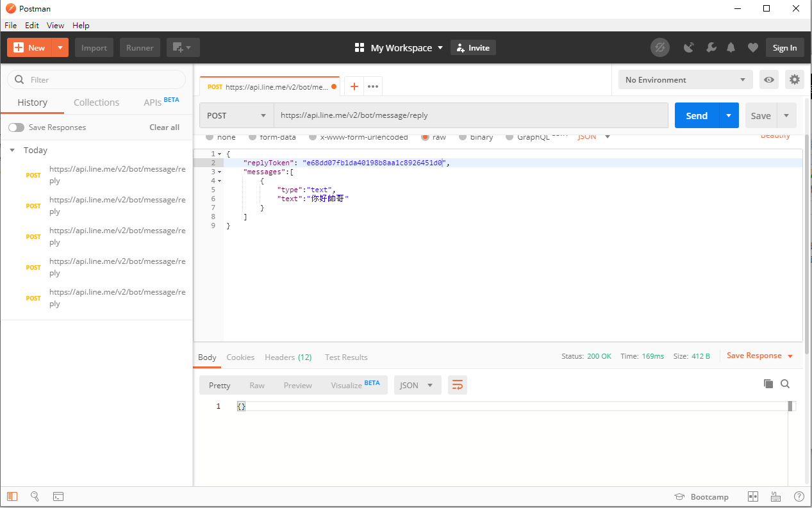Collapse the Today history group
Image resolution: width=812 pixels, height=508 pixels.
(12, 151)
